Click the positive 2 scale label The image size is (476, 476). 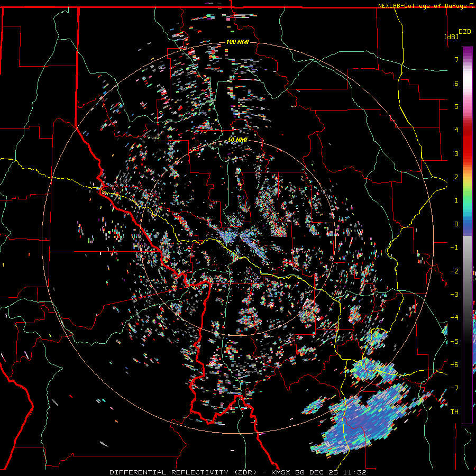[456, 177]
